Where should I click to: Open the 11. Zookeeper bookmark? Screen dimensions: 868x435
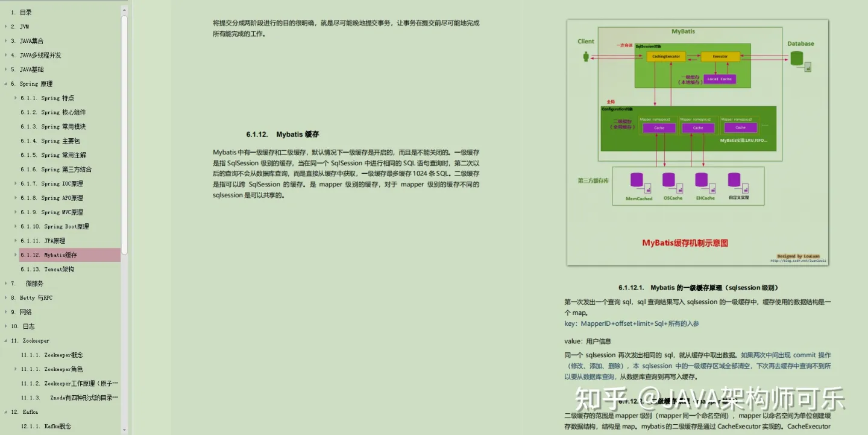(x=30, y=340)
